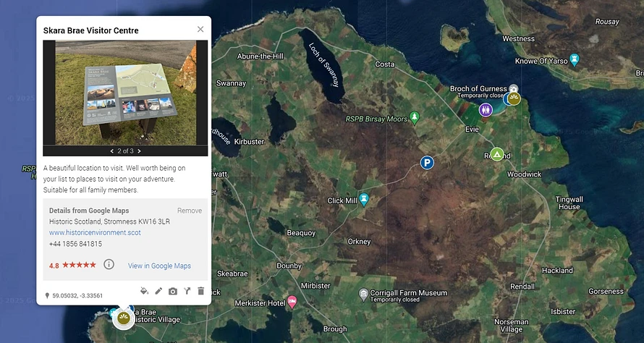Click the Norseman Village map label
644x343 pixels.
pos(512,326)
